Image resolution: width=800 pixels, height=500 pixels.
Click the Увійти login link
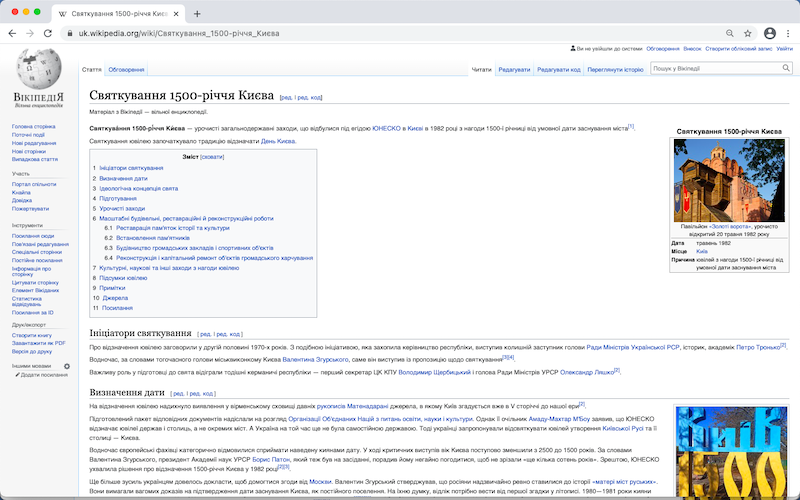[784, 48]
